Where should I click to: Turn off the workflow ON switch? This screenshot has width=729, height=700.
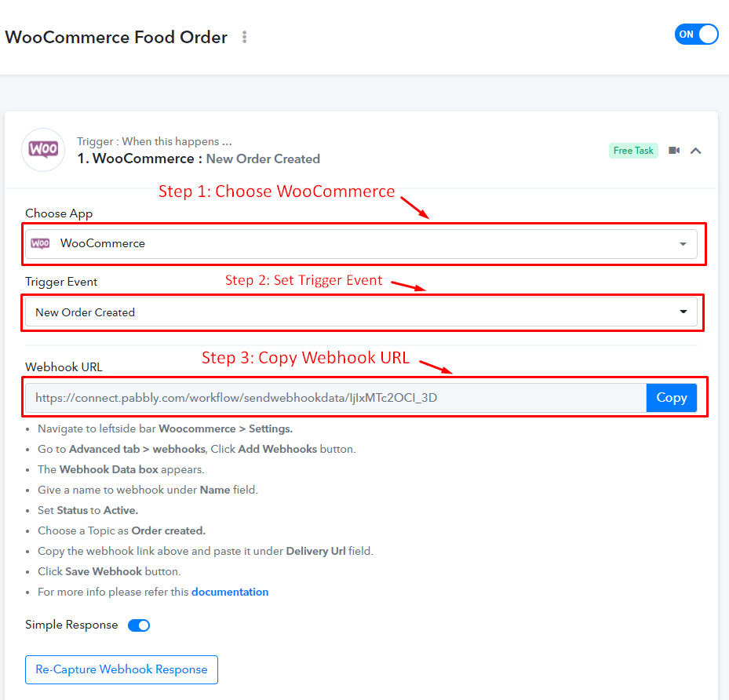(696, 35)
